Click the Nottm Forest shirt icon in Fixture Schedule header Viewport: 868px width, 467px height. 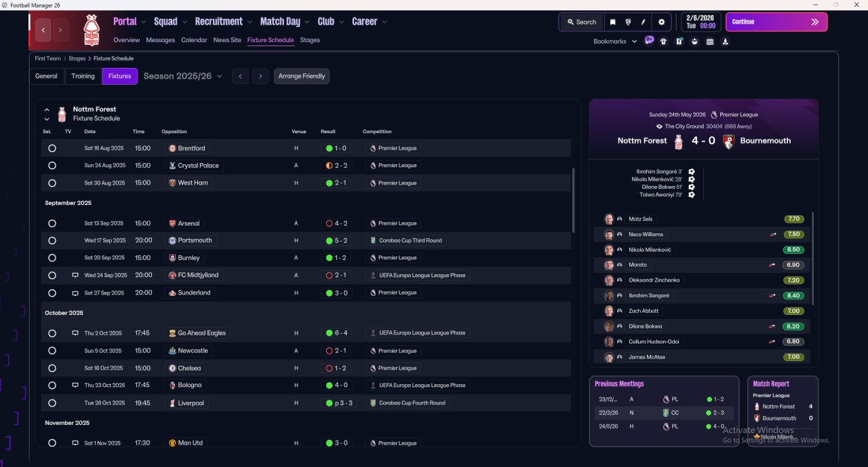coord(62,113)
